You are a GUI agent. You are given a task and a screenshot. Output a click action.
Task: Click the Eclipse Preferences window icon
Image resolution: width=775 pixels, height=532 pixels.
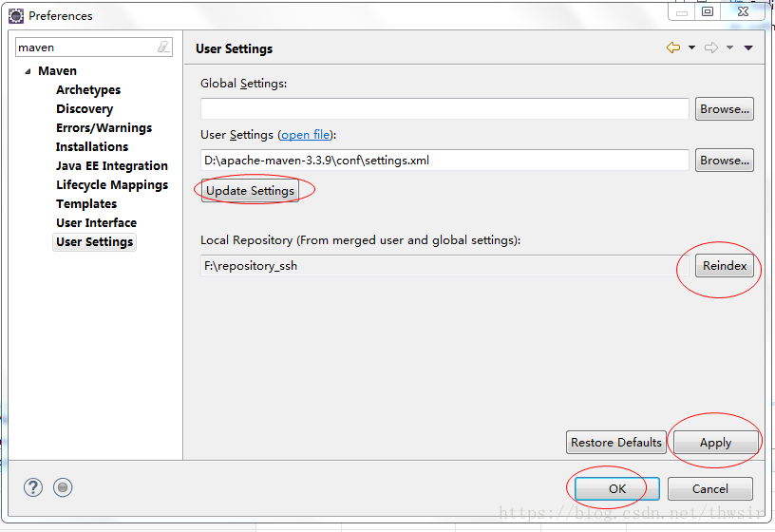pos(16,16)
